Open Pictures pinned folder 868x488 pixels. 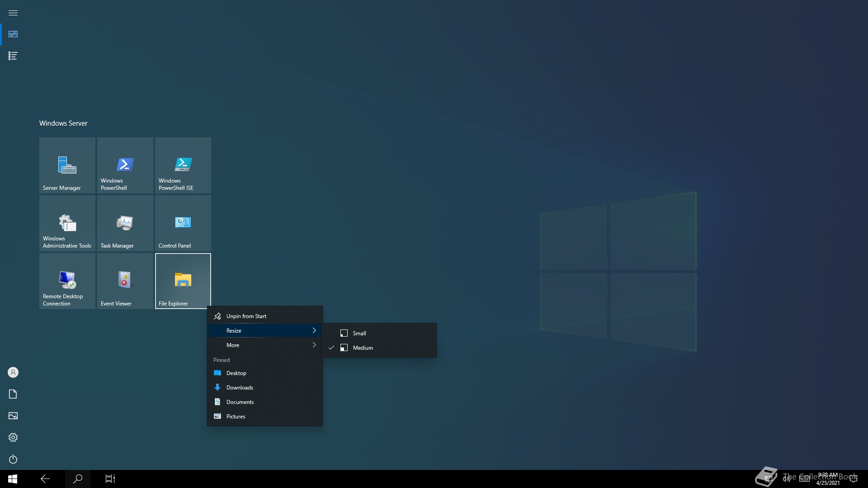tap(236, 416)
